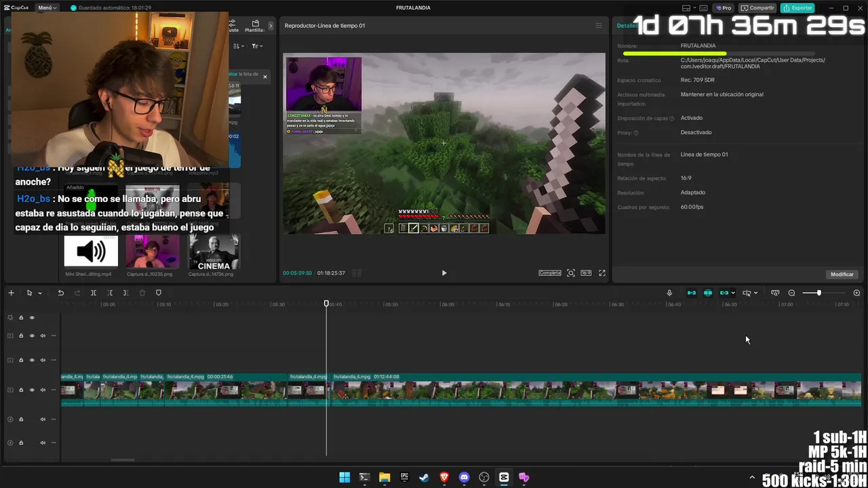Adjust the timeline zoom slider
The image size is (868, 488).
point(819,293)
